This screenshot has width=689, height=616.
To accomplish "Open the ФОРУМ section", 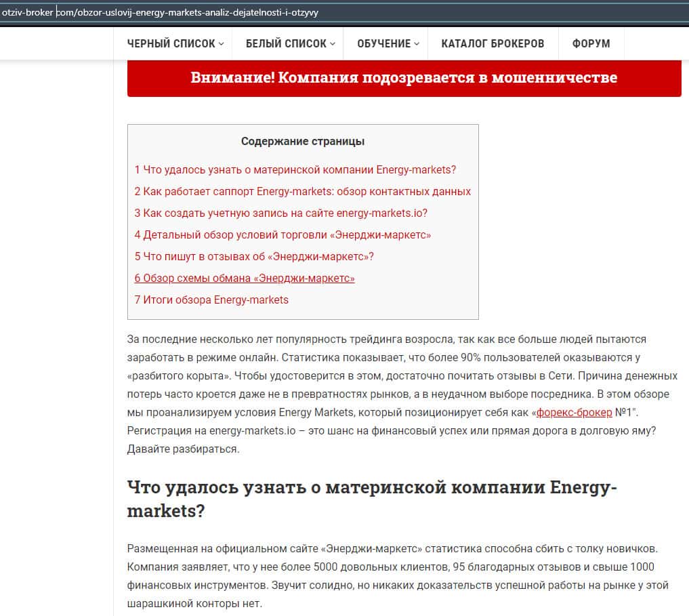I will (591, 43).
